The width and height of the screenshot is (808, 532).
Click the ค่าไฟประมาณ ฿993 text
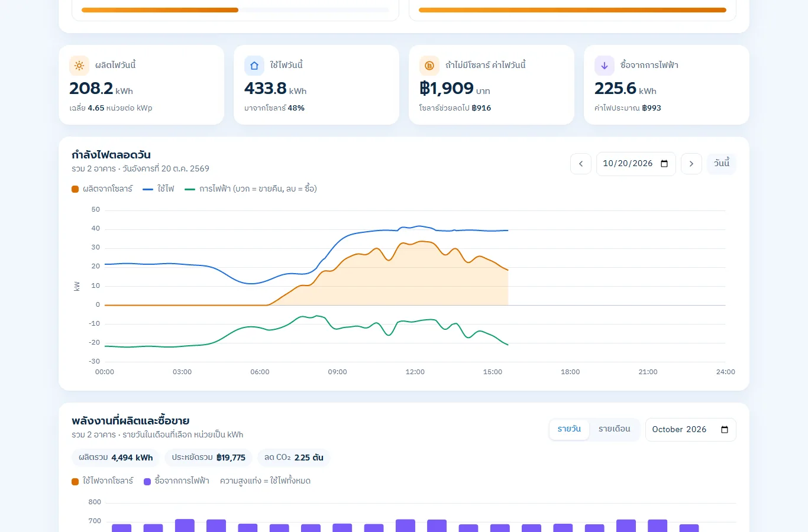628,108
